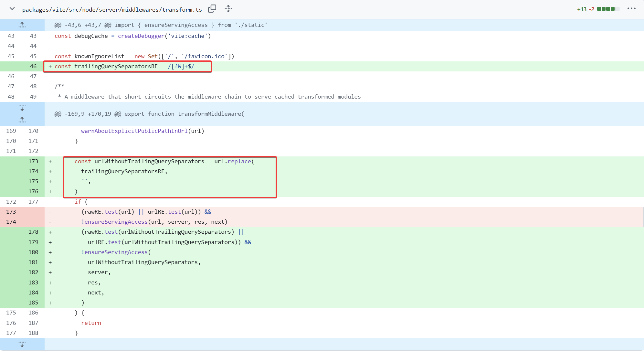Select new line number 46
This screenshot has width=644, height=351.
click(x=33, y=66)
